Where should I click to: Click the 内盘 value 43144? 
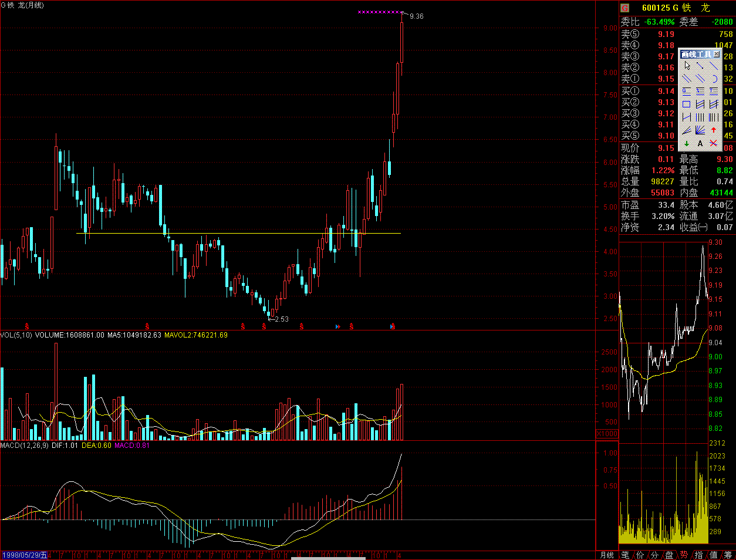tap(721, 193)
